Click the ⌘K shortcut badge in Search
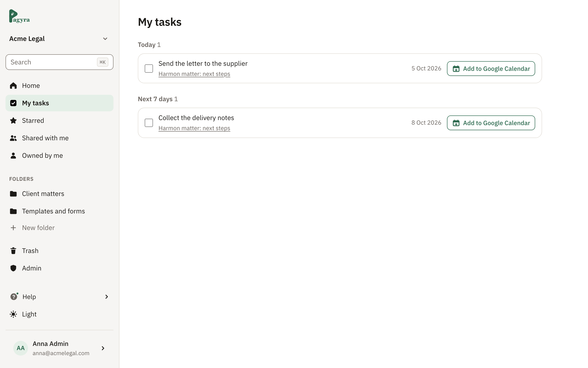The width and height of the screenshot is (588, 368). [x=102, y=62]
